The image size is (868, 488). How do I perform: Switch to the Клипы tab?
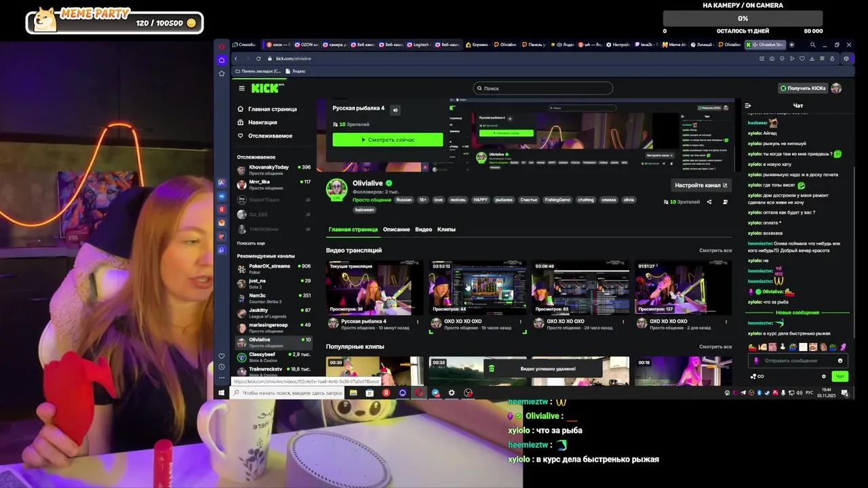[446, 229]
